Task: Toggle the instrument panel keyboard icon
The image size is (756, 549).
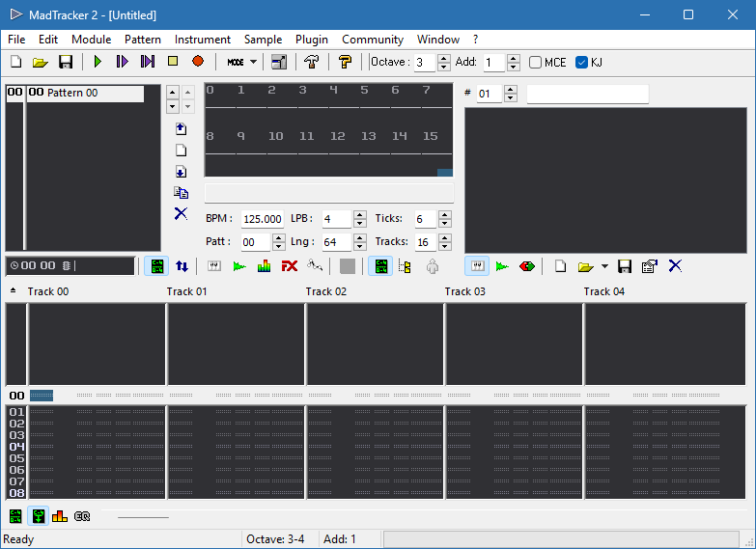Action: [x=477, y=266]
